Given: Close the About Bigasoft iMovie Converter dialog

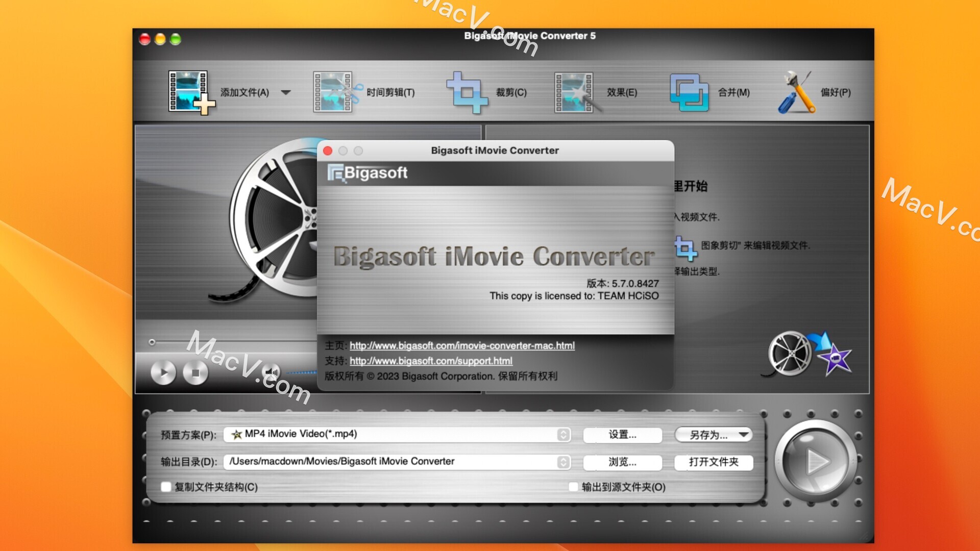Looking at the screenshot, I should point(328,151).
